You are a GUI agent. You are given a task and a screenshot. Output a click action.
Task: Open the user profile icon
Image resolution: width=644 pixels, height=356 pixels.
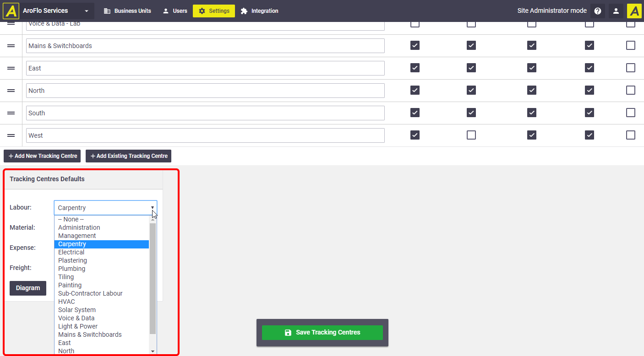[616, 11]
